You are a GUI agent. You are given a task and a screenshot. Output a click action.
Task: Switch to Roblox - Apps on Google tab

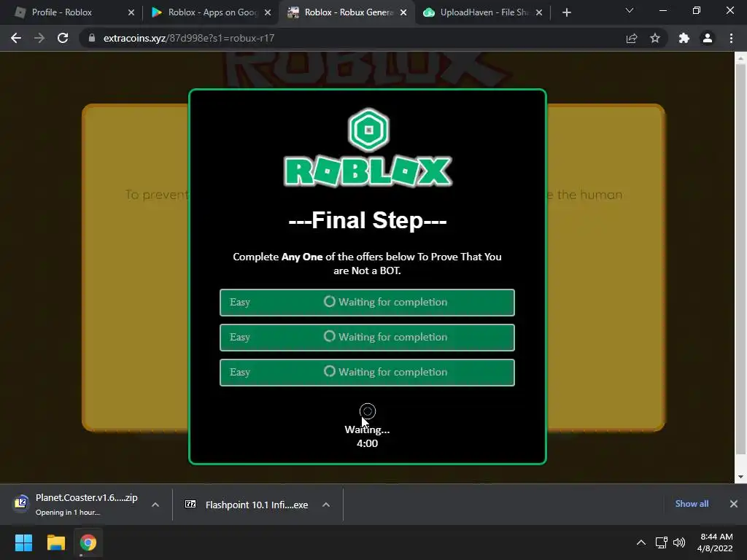pos(209,12)
